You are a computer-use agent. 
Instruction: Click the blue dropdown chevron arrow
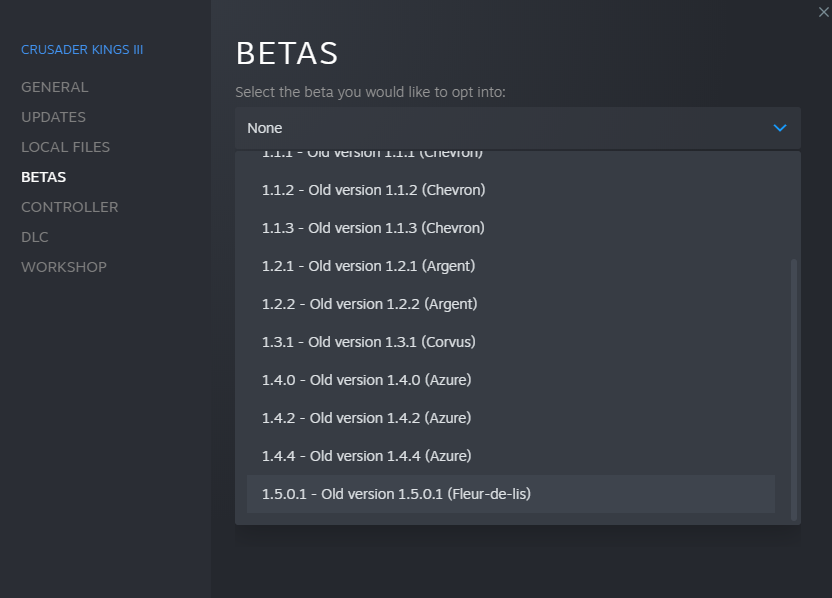tap(779, 128)
